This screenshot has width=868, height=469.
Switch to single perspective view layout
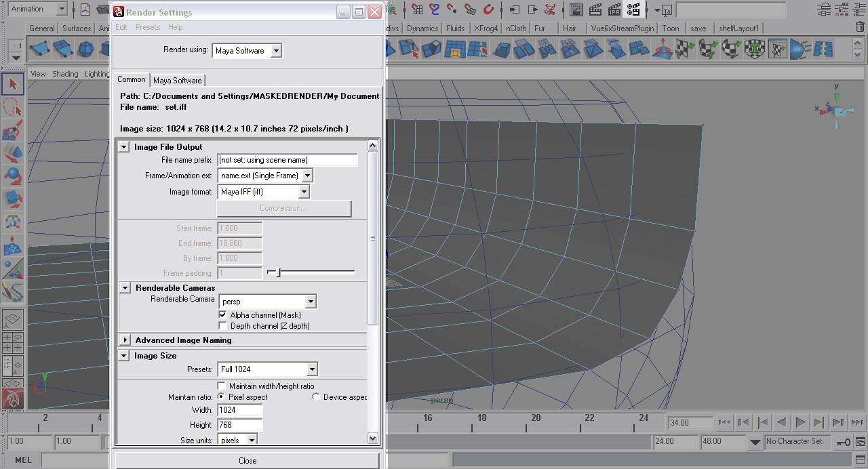(13, 319)
